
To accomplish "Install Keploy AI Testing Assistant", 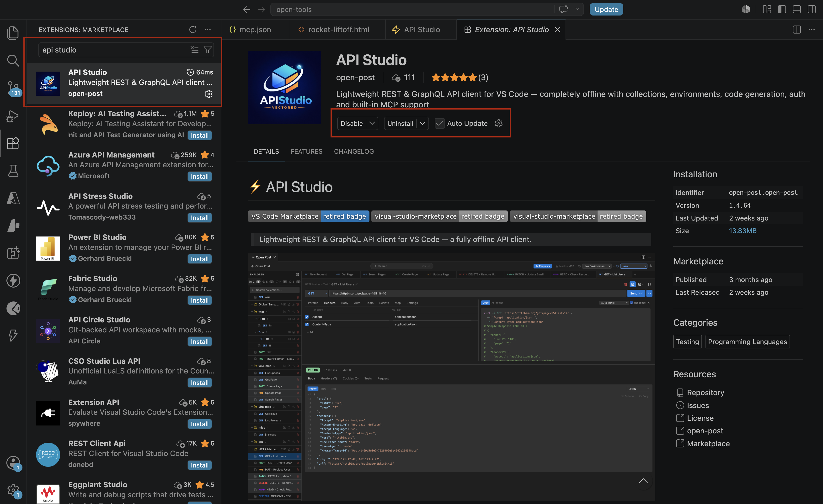I will point(199,135).
